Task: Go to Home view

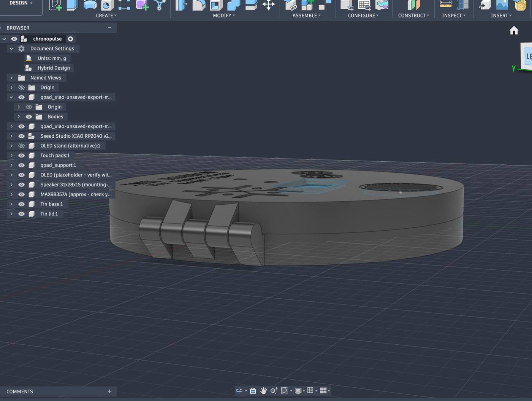Action: click(514, 30)
